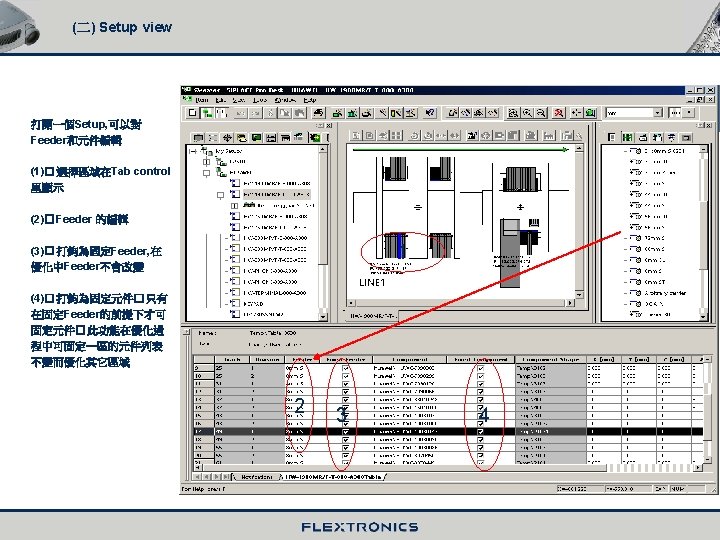Click the setup tree's scroll-down arrow

click(x=323, y=316)
